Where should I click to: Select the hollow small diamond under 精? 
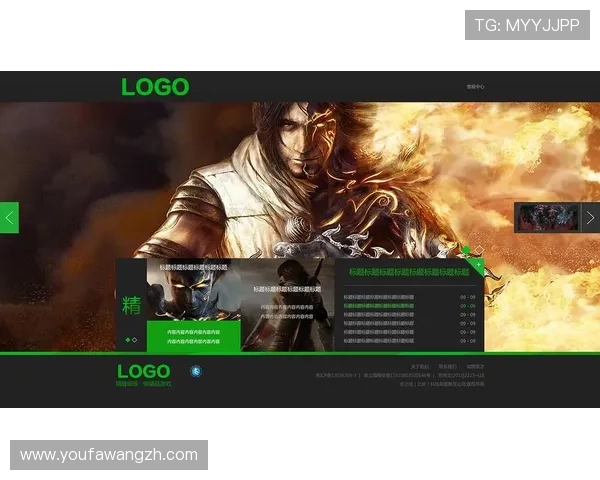pyautogui.click(x=135, y=340)
